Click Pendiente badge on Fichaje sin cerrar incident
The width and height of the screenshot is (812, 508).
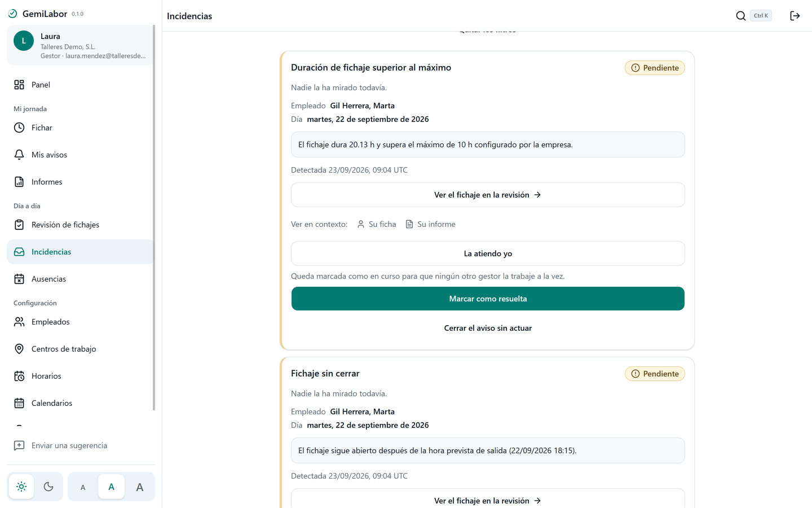pos(655,374)
